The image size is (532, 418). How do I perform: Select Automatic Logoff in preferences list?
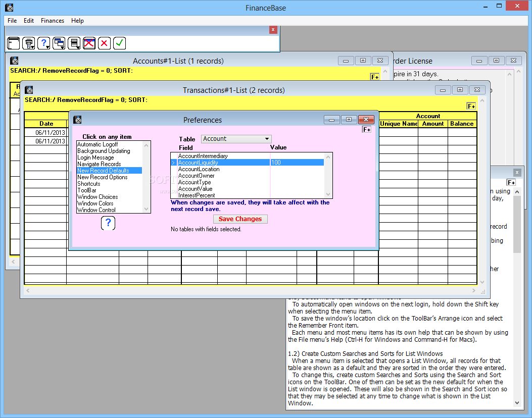109,144
